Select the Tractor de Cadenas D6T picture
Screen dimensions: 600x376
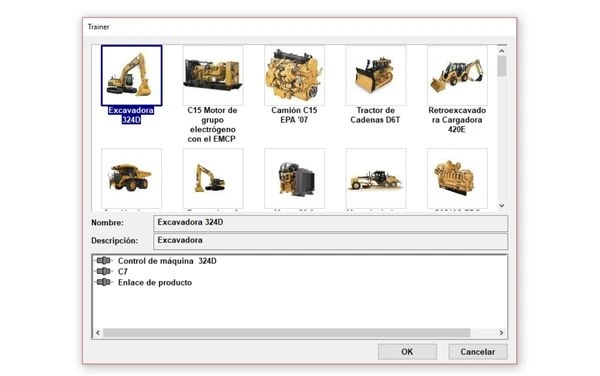[376, 75]
